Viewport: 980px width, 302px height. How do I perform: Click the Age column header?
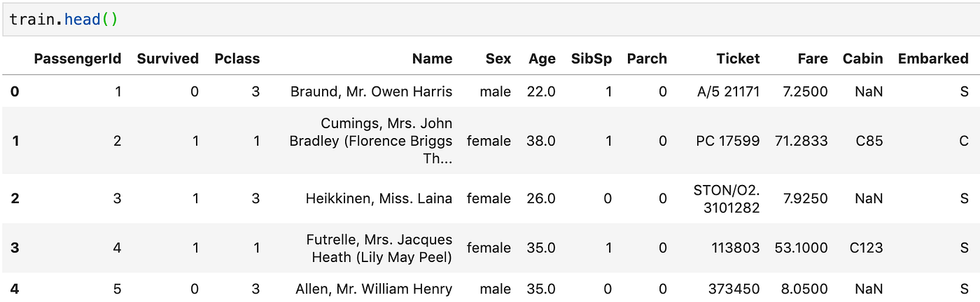click(542, 59)
